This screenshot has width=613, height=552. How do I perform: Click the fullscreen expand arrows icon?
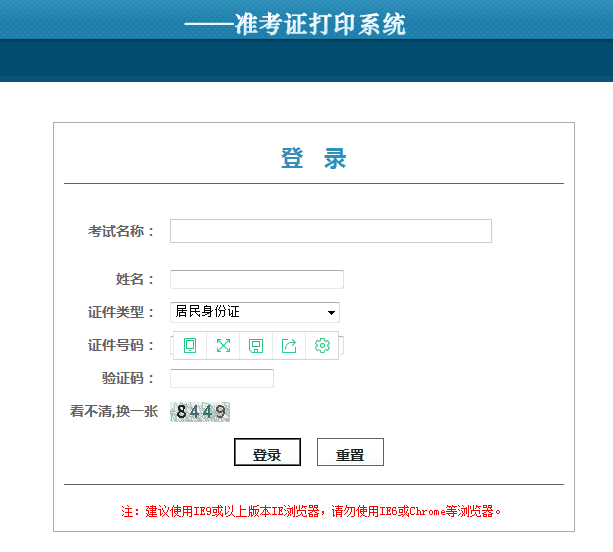(x=223, y=346)
